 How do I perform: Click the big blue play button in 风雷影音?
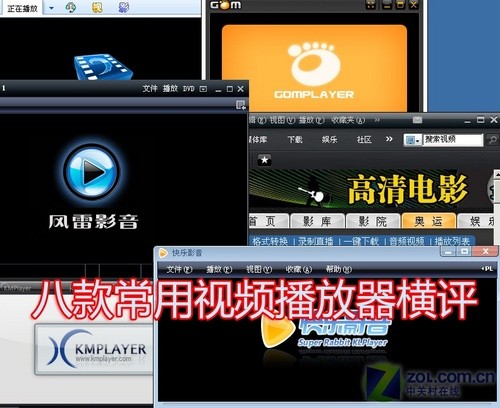pos(91,172)
